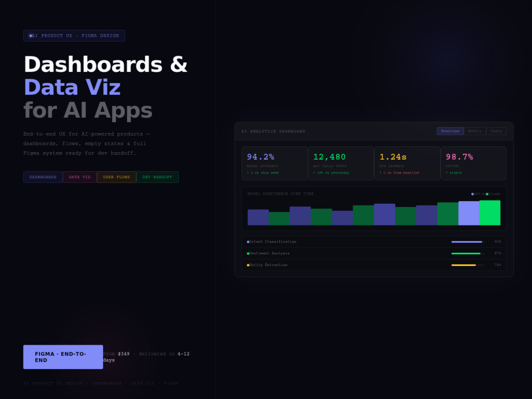Viewport: 532px width, 399px height.
Task: Click the 'Data Viz' headline text
Action: pos(72,87)
